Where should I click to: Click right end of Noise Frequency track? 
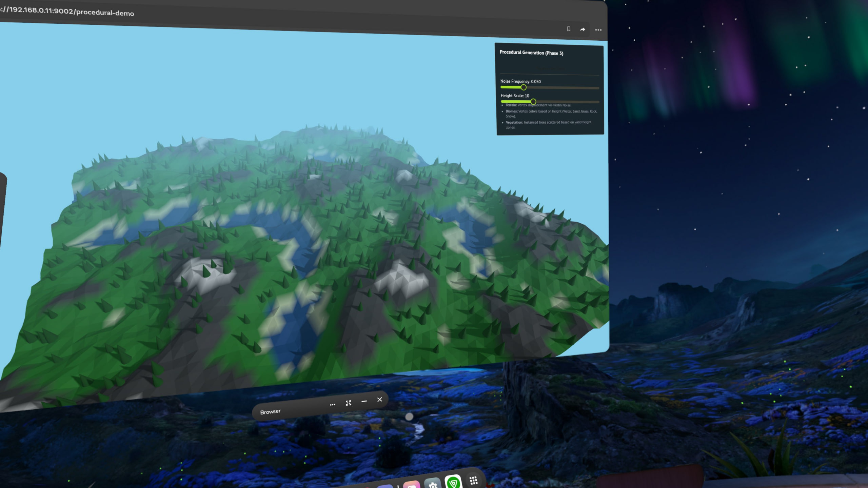pos(597,88)
